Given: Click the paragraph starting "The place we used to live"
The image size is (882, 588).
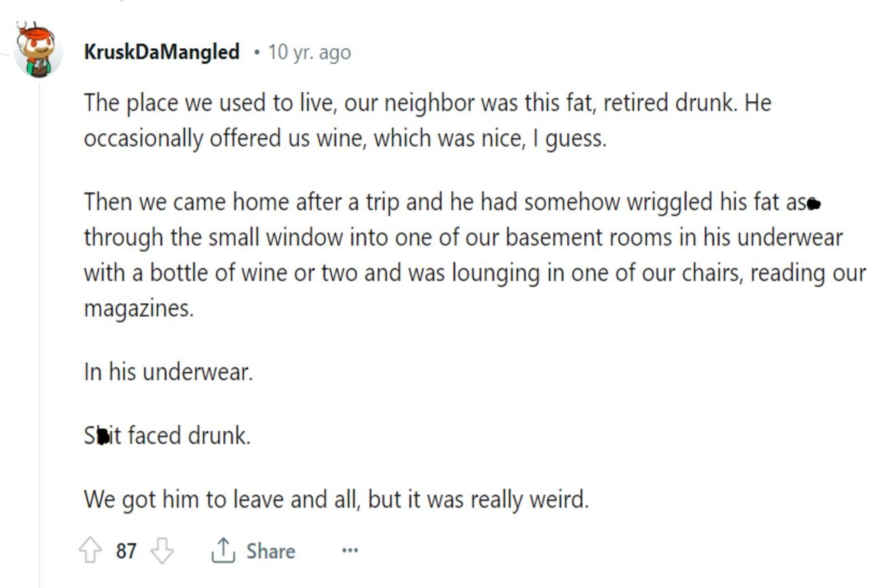Looking at the screenshot, I should tap(427, 120).
